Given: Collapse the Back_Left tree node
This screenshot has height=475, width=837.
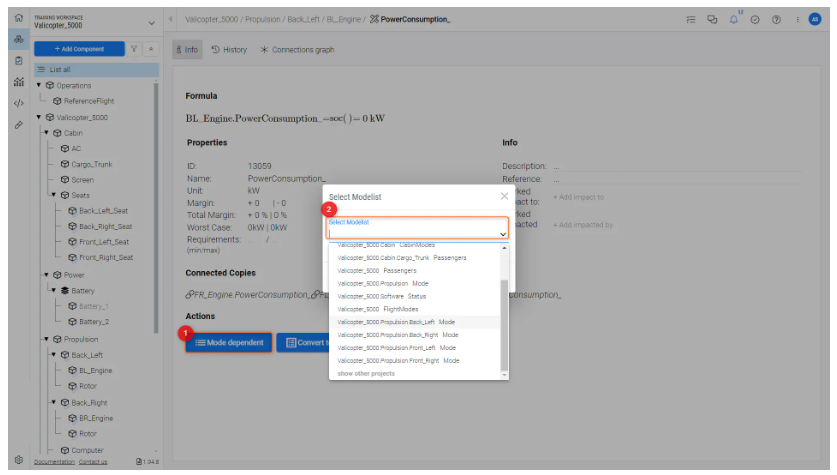Looking at the screenshot, I should pos(54,354).
